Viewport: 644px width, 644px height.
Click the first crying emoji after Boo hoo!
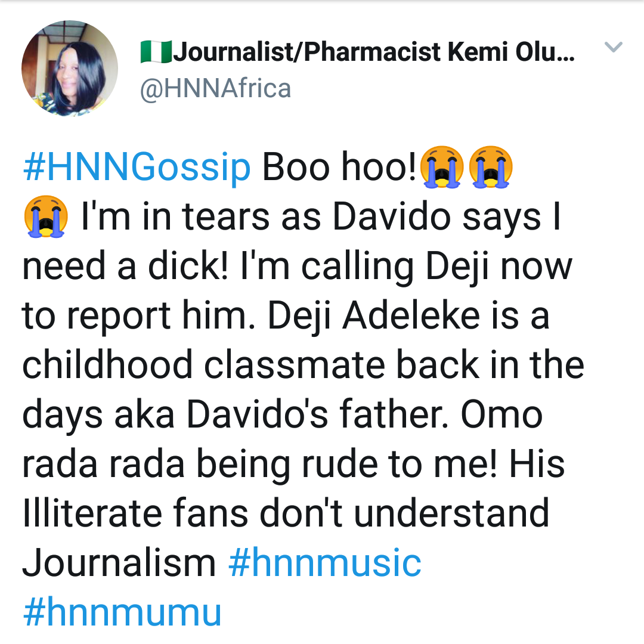pyautogui.click(x=442, y=168)
